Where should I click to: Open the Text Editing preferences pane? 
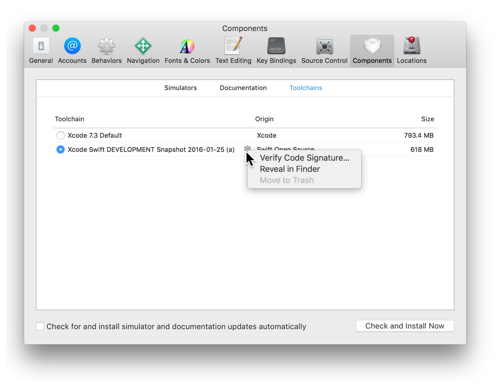[233, 51]
